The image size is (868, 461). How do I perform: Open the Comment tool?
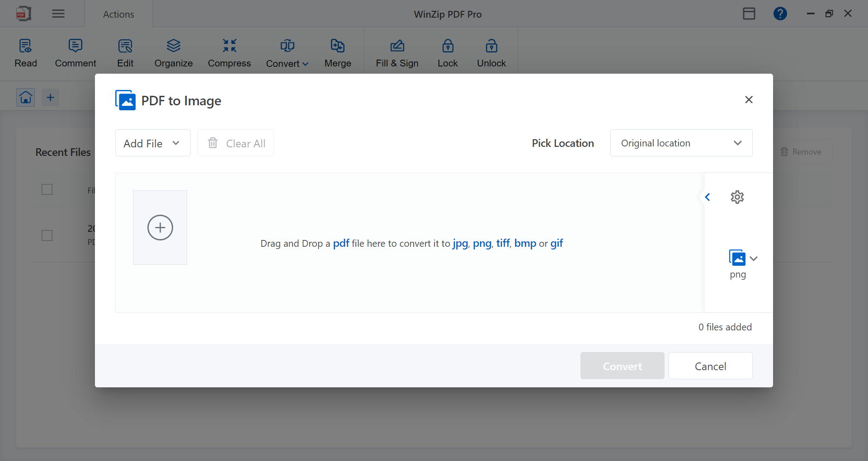tap(75, 52)
